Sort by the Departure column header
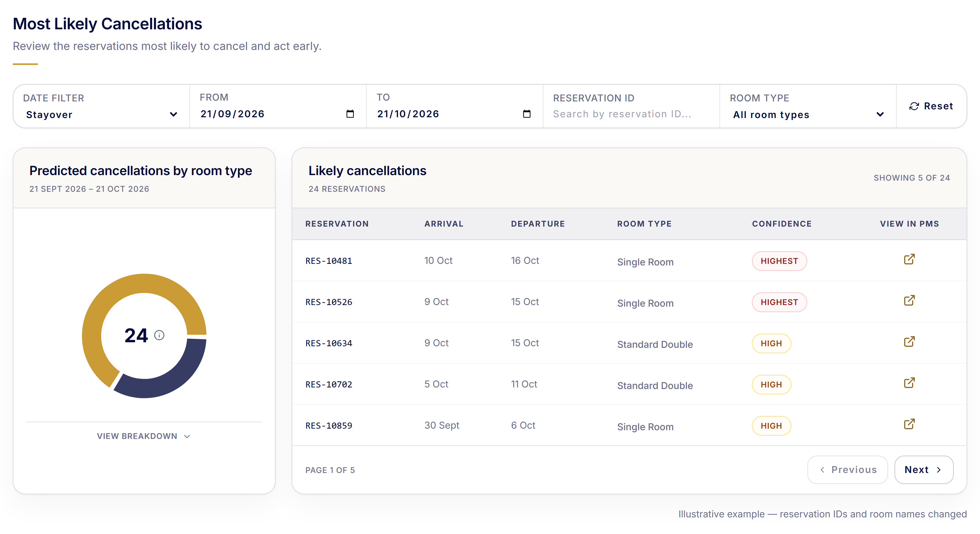The width and height of the screenshot is (980, 534). [538, 224]
